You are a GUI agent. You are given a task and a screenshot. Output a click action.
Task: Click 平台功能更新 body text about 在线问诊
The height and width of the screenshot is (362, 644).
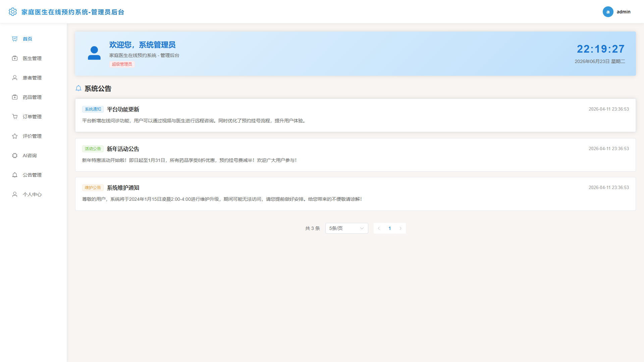point(194,121)
